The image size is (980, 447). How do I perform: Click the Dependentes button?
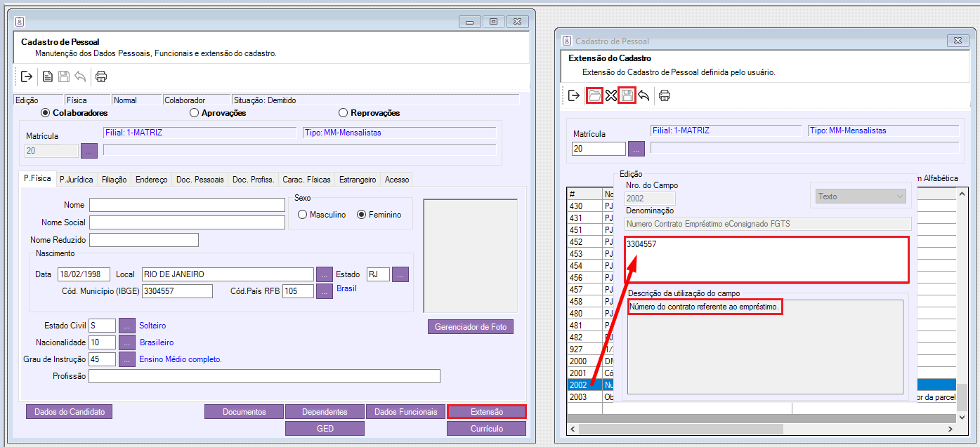click(x=325, y=412)
